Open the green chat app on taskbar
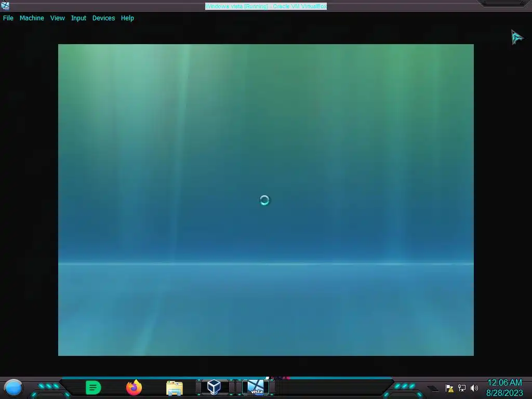This screenshot has height=399, width=532. pos(94,388)
